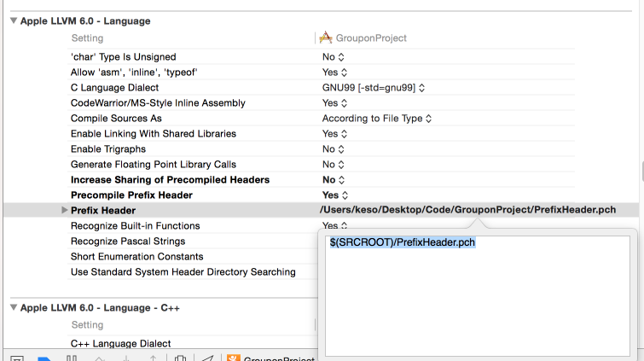The height and width of the screenshot is (361, 644).
Task: Change 'char' Type Is Unsigned value
Action: point(334,56)
